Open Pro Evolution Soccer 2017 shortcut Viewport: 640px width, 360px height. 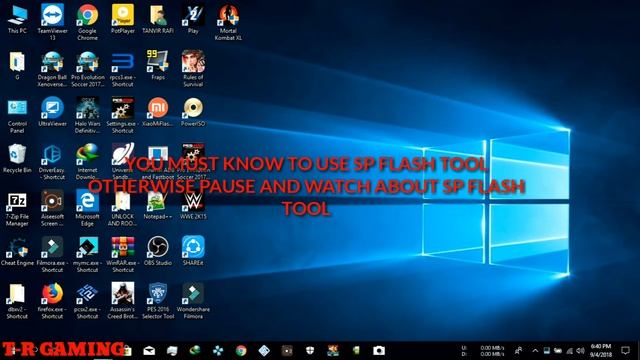(x=88, y=68)
